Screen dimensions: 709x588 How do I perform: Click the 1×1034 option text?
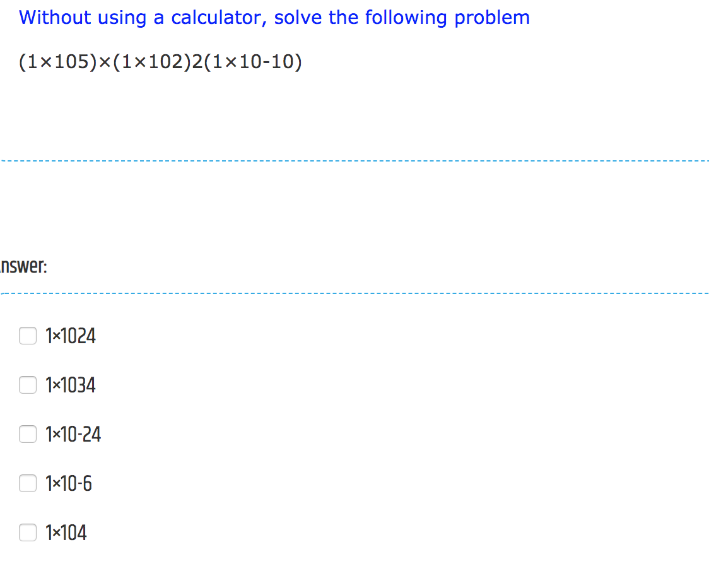pyautogui.click(x=70, y=385)
